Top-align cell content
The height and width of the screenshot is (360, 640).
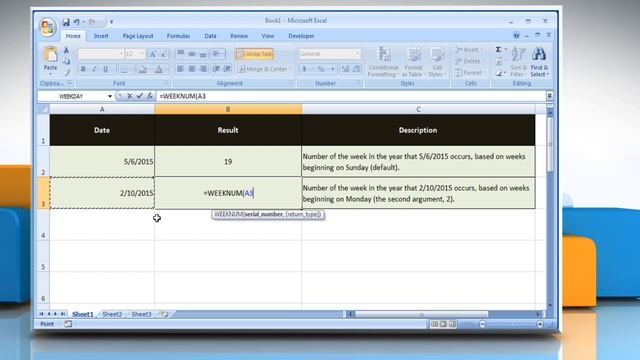pos(180,53)
